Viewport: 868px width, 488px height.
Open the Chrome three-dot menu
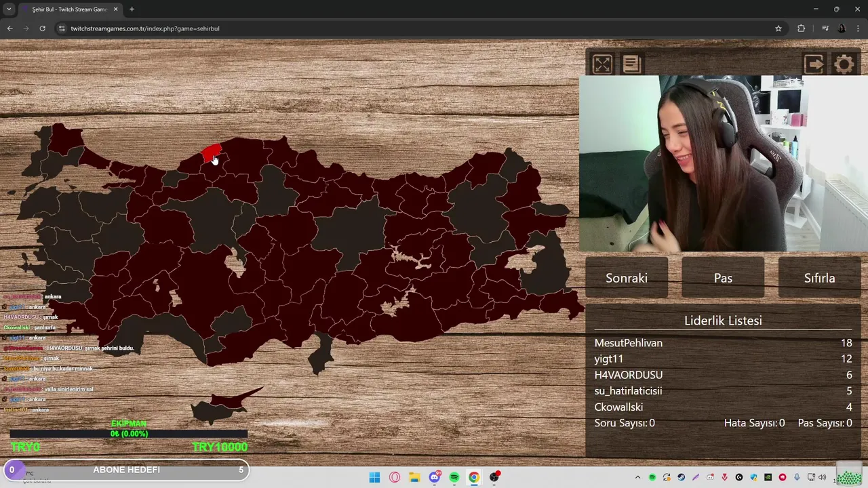click(x=859, y=28)
